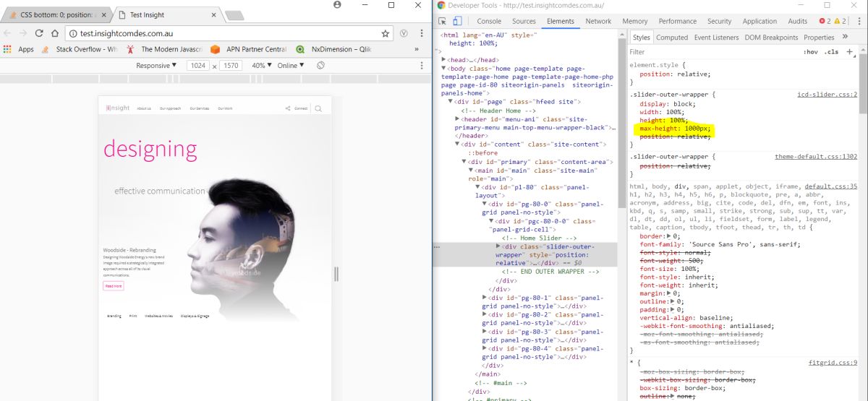Click the Insight logo on webpage
868x401 pixels.
point(118,108)
